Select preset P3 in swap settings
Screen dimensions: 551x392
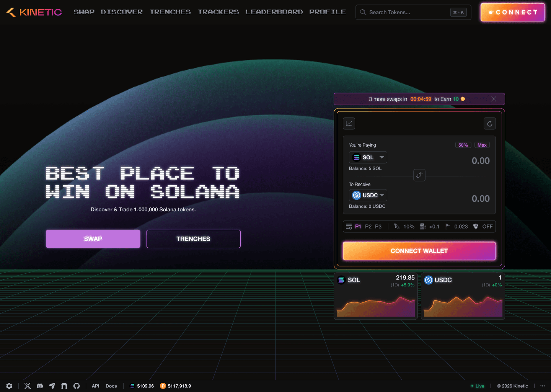pos(378,227)
